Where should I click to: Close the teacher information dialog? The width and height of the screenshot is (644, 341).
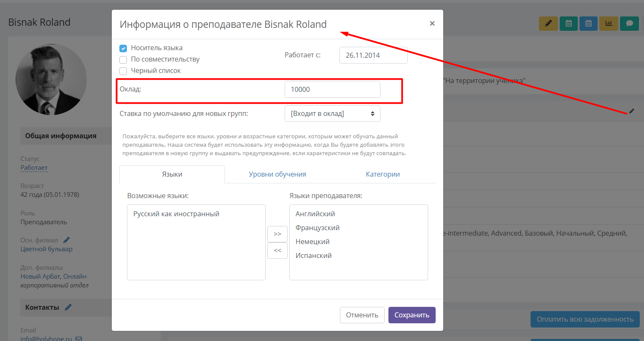tap(432, 24)
